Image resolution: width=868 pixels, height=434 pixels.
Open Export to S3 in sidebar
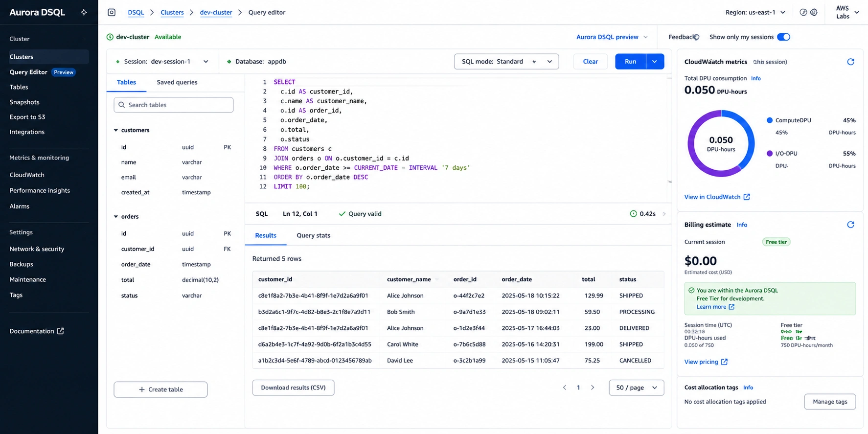(27, 117)
